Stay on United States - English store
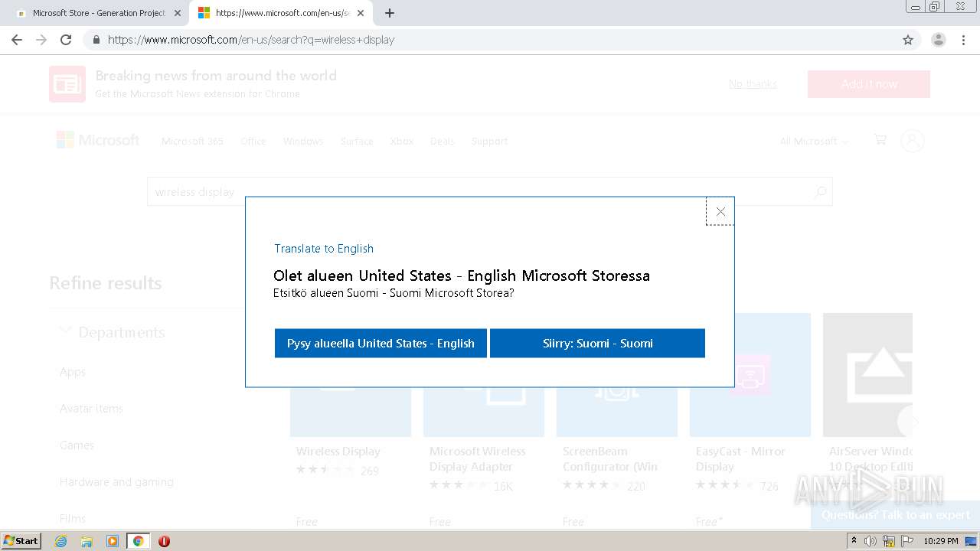The width and height of the screenshot is (980, 551). [381, 344]
